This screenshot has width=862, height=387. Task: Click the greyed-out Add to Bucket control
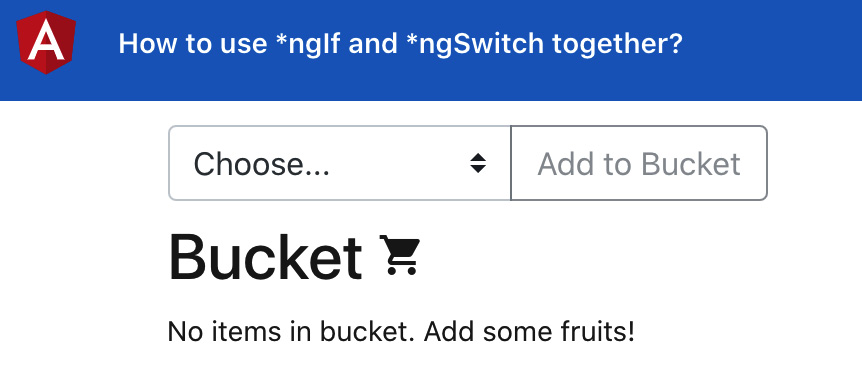(x=639, y=163)
